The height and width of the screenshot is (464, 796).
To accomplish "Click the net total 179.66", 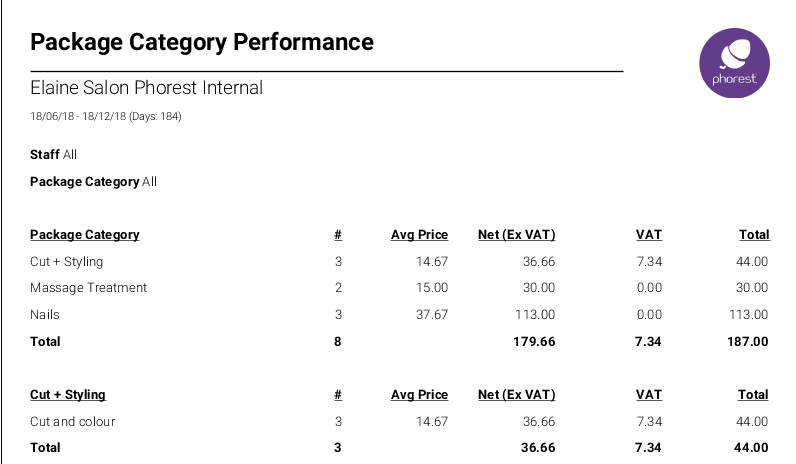I will (x=534, y=341).
